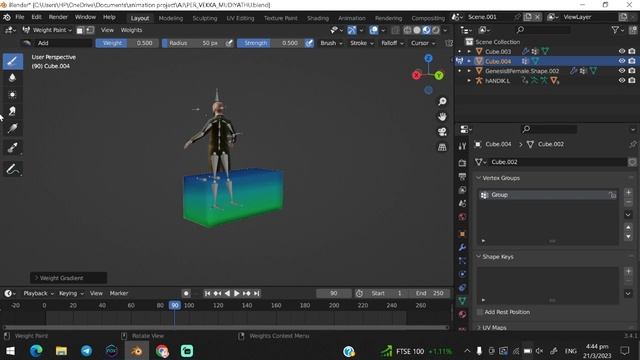Screen dimensions: 640x360
Task: Adjust the brush Radius slider
Action: [x=193, y=43]
